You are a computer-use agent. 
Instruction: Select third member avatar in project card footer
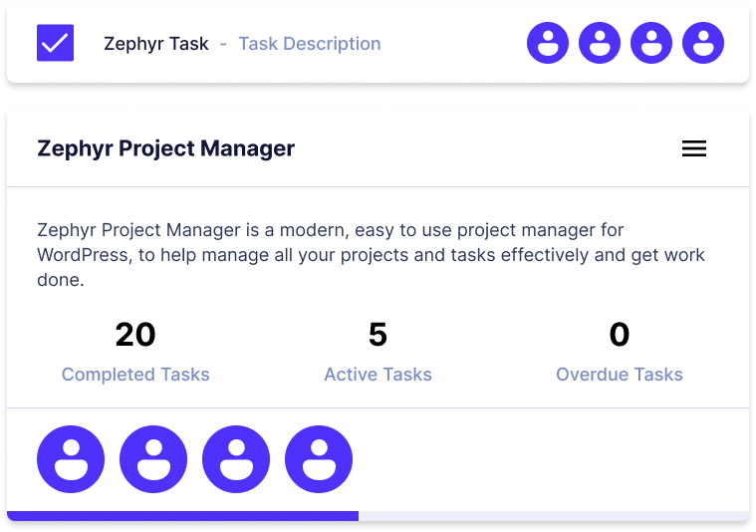[x=236, y=459]
